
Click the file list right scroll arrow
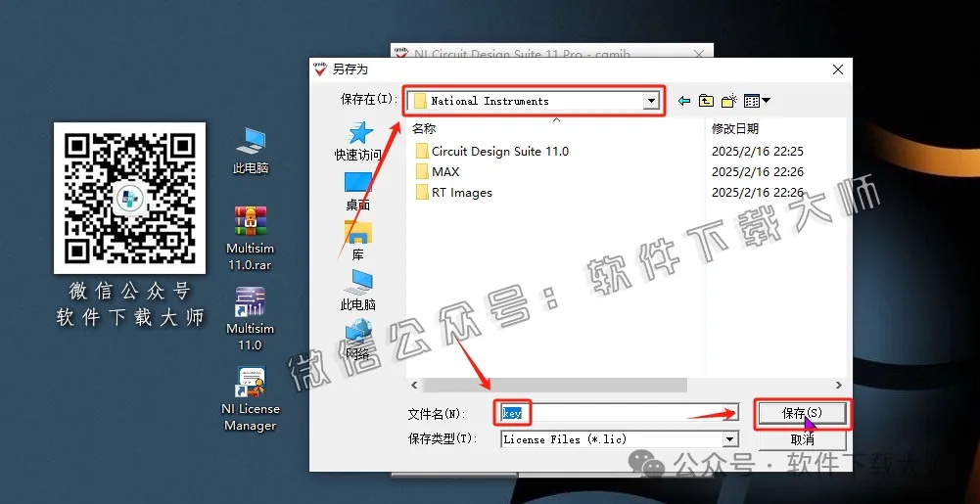click(839, 386)
